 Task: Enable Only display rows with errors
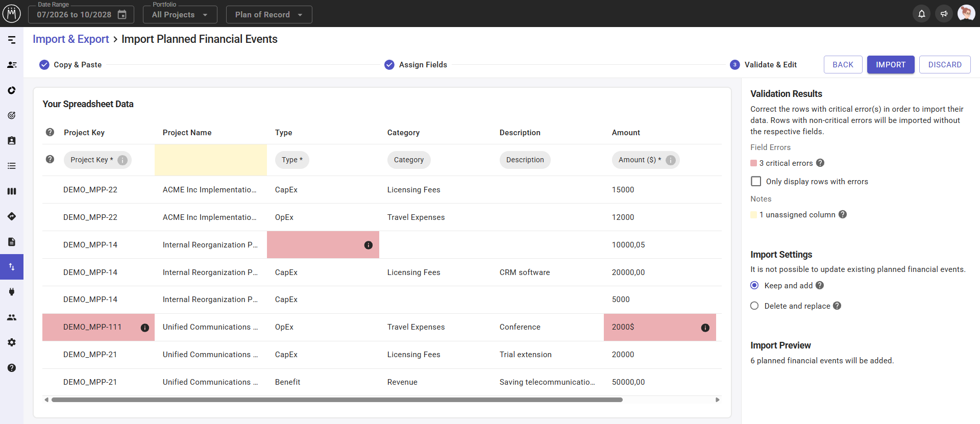click(756, 181)
